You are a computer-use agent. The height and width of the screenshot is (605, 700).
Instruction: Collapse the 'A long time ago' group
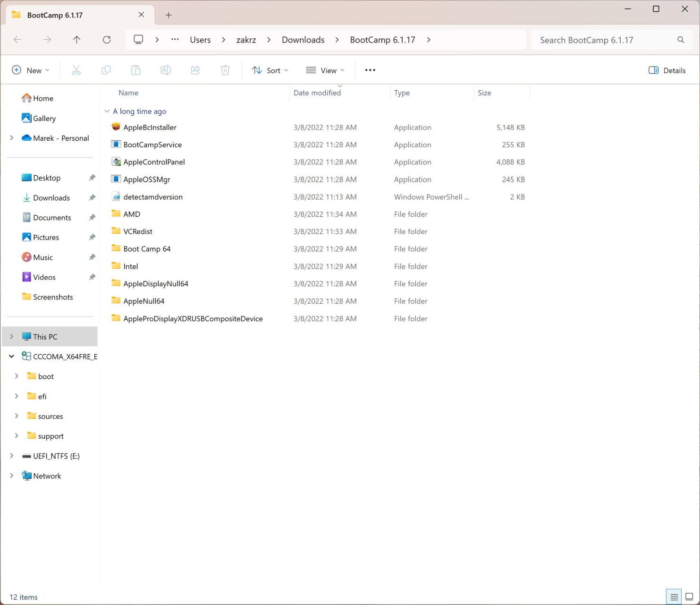click(107, 111)
